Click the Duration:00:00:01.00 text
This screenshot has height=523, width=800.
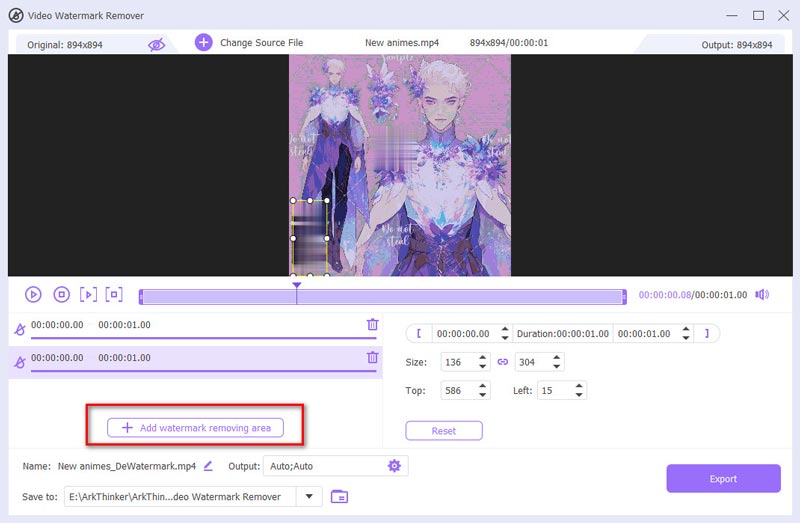coord(563,334)
